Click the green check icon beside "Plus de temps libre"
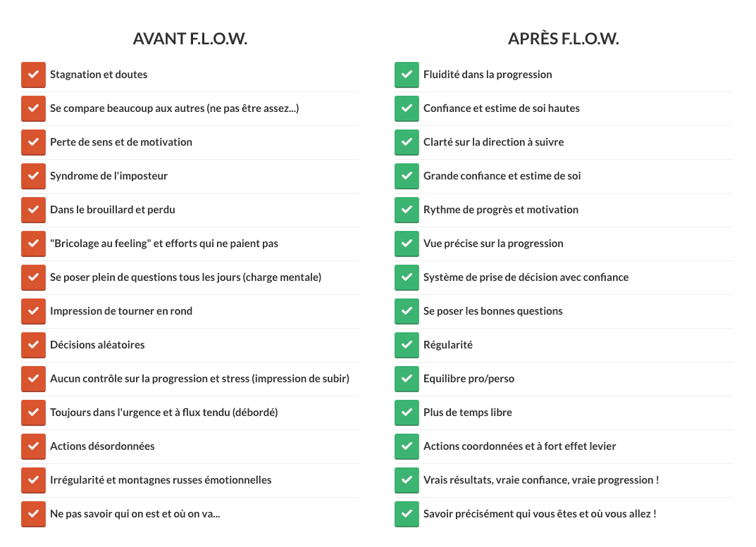The height and width of the screenshot is (547, 756). (x=407, y=413)
